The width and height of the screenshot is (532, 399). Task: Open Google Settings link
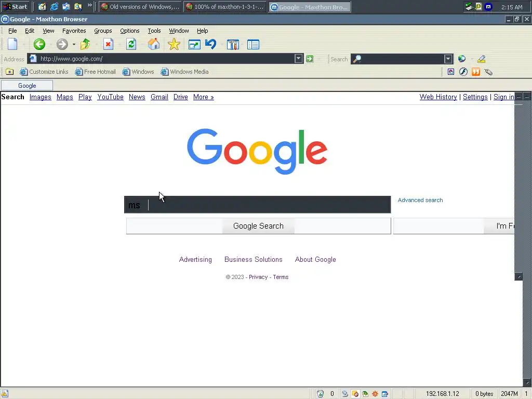click(x=475, y=97)
